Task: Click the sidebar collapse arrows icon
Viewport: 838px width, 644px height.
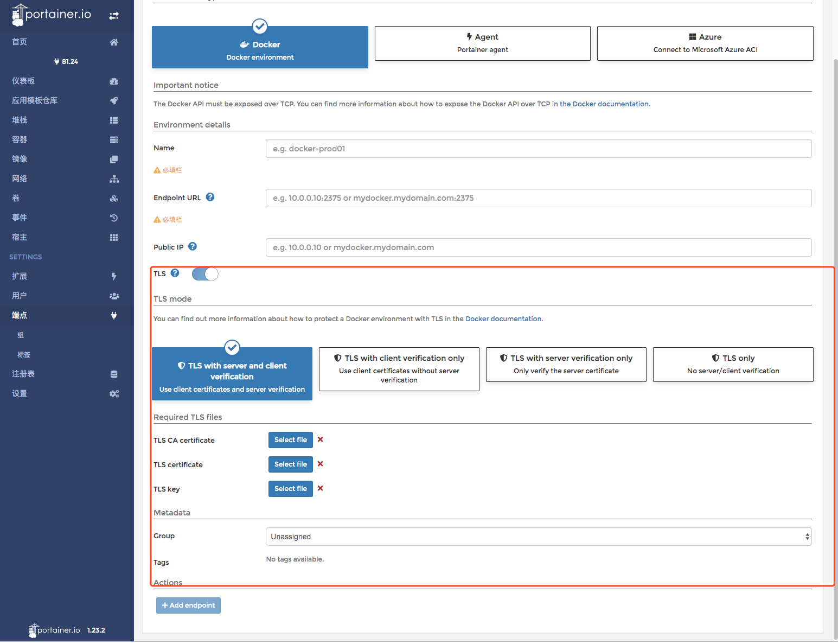Action: 114,16
